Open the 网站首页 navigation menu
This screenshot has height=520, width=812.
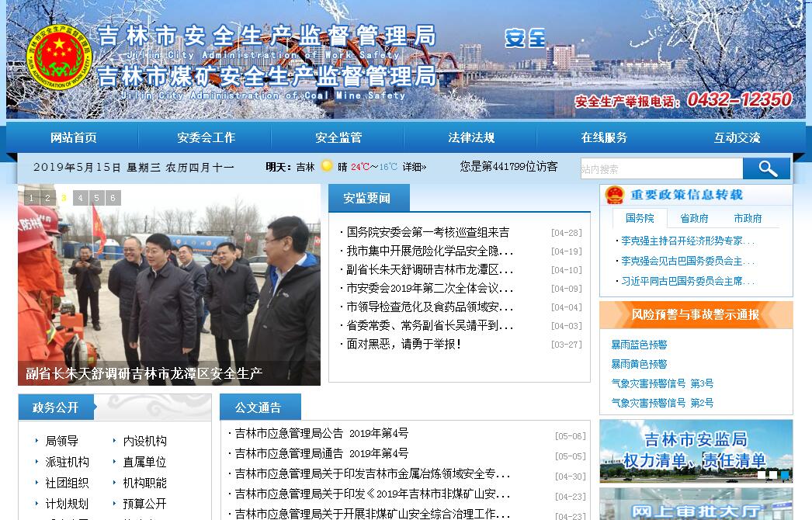(73, 137)
